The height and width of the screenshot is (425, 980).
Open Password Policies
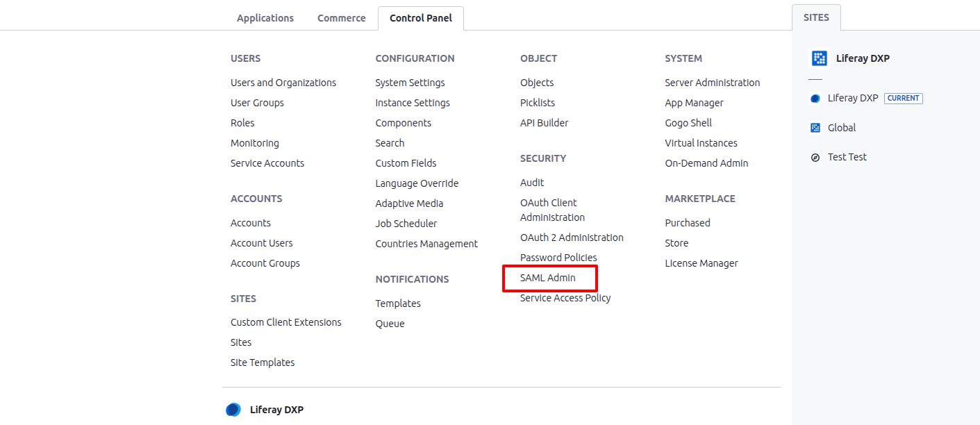(558, 258)
